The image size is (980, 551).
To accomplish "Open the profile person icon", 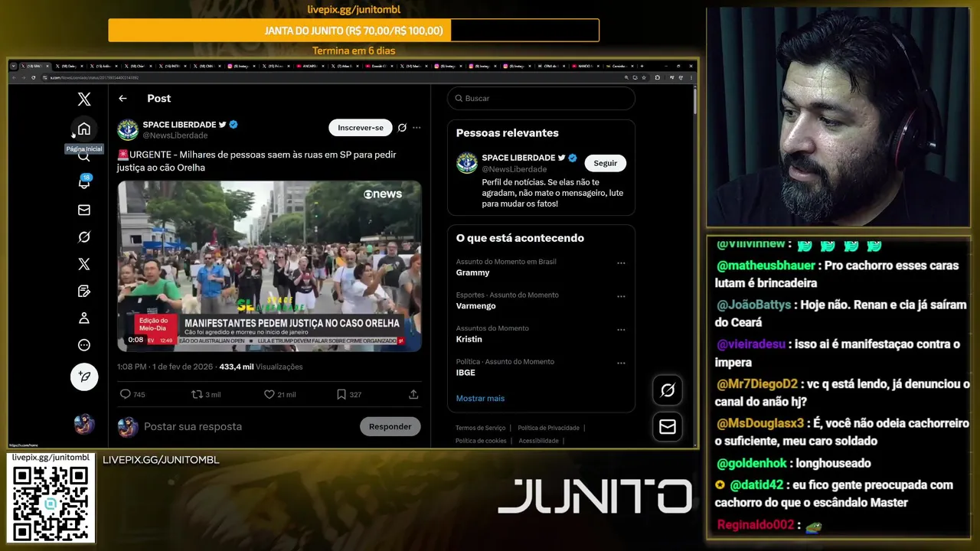I will pos(84,318).
